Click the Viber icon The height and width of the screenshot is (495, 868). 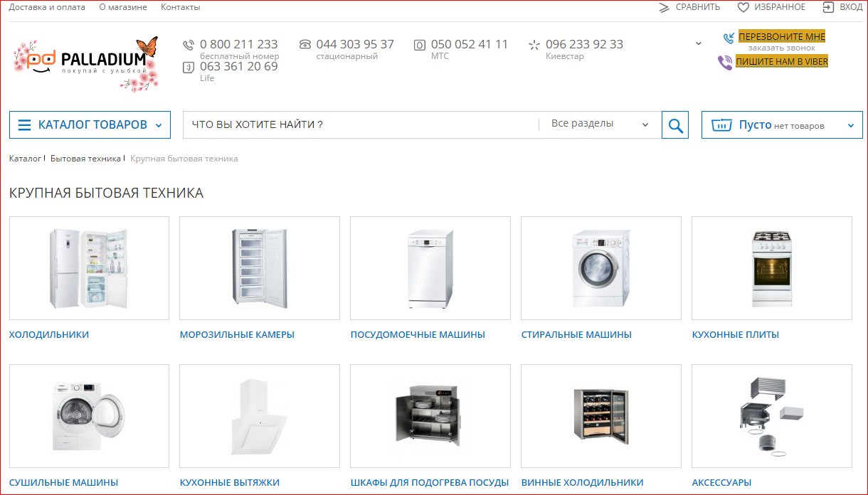(725, 62)
